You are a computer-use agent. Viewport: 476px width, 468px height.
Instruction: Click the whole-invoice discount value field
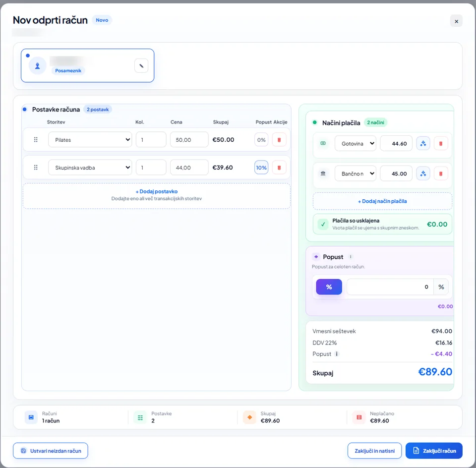pyautogui.click(x=390, y=287)
